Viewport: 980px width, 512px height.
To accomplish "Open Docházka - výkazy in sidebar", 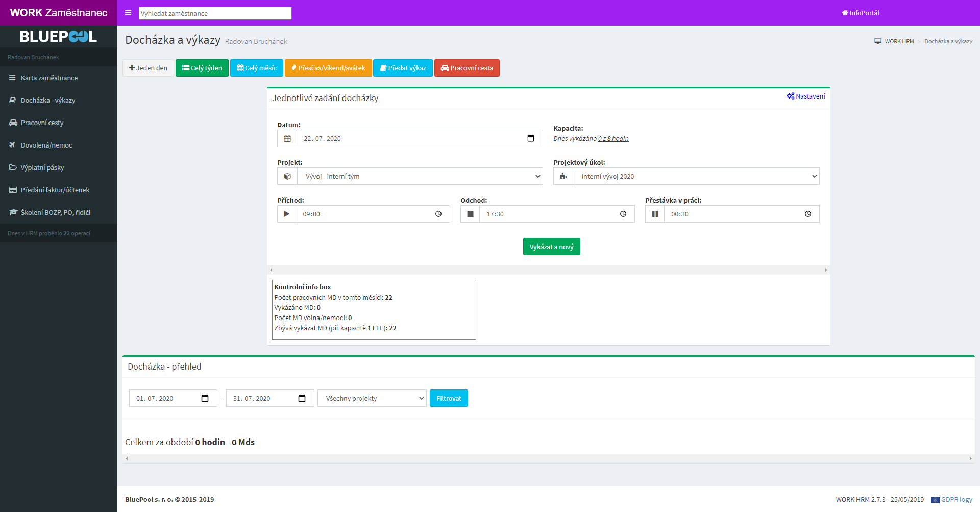I will click(59, 100).
